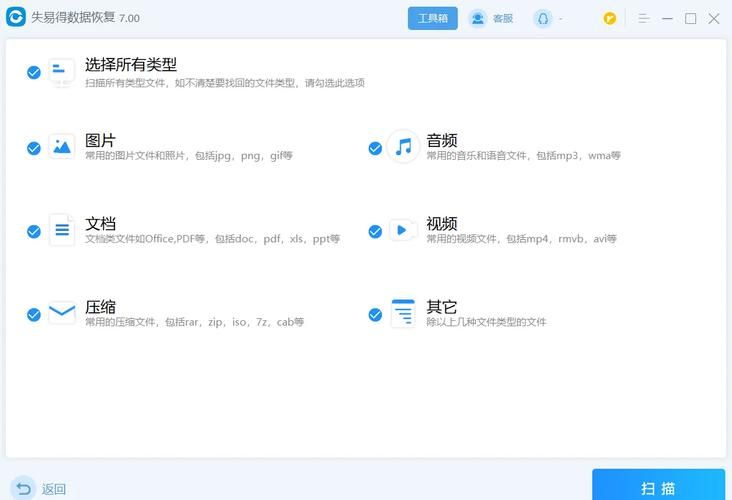Toggle the 文档 checkbox
The height and width of the screenshot is (500, 732).
click(x=34, y=231)
